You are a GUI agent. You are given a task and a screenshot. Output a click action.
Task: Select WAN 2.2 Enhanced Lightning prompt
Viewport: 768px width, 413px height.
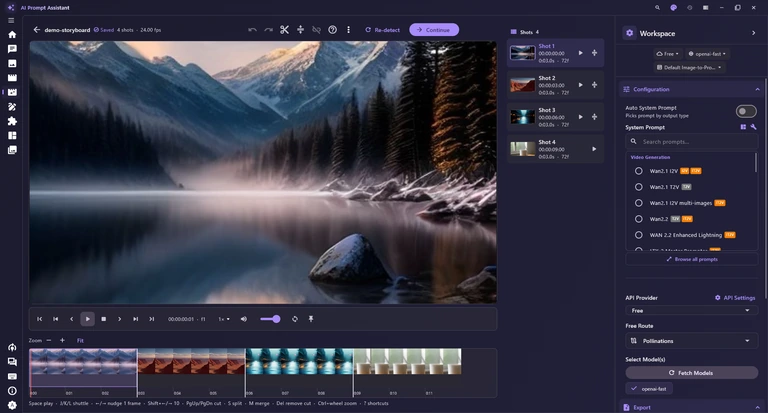pyautogui.click(x=639, y=235)
